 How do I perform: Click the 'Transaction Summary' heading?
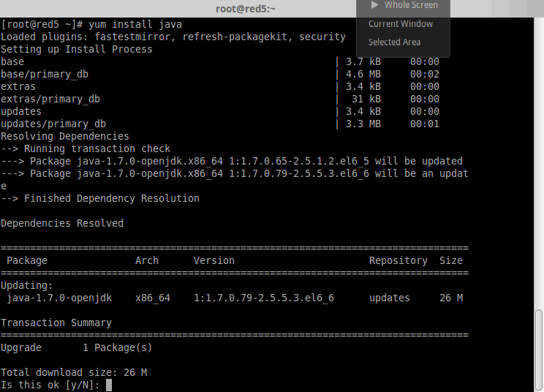click(x=56, y=323)
